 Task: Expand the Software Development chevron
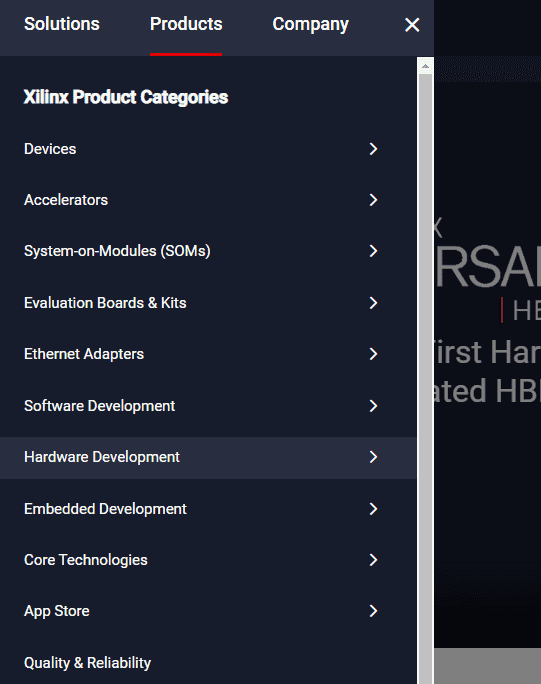373,406
